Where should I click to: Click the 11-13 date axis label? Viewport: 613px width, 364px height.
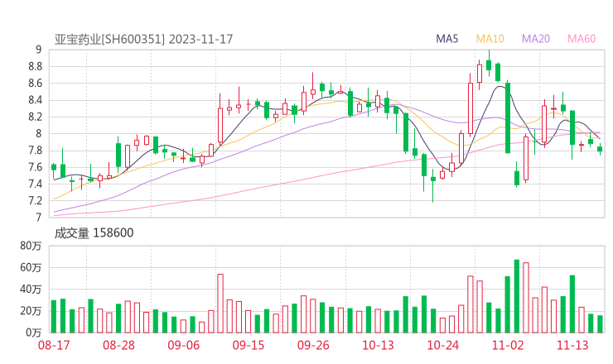[572, 345]
